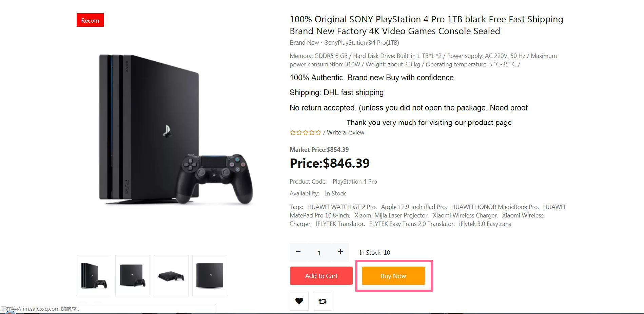The height and width of the screenshot is (314, 644).
Task: Click the compare arrows icon
Action: click(322, 301)
